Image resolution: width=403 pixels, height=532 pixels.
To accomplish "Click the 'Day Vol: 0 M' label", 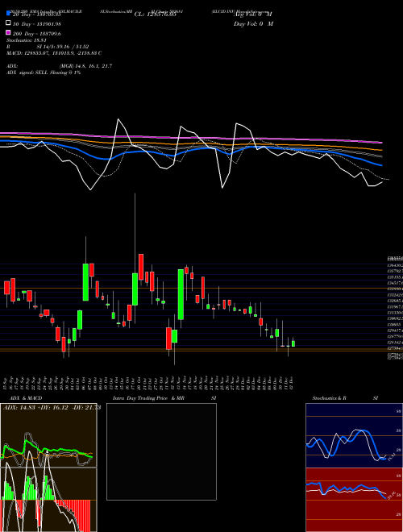I will point(253,23).
